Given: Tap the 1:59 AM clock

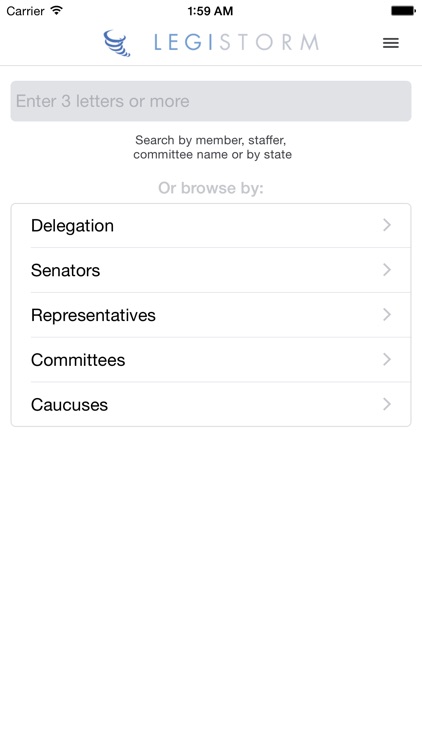Looking at the screenshot, I should pyautogui.click(x=210, y=11).
